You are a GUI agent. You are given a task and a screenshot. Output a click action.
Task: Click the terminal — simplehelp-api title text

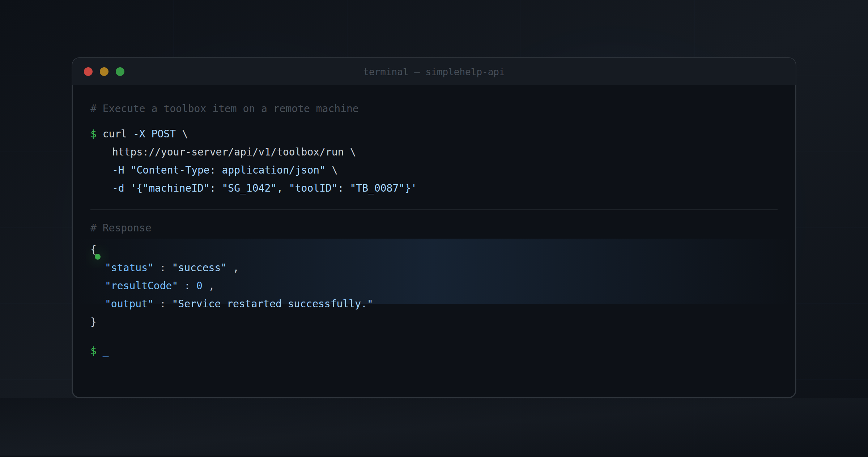pyautogui.click(x=434, y=72)
